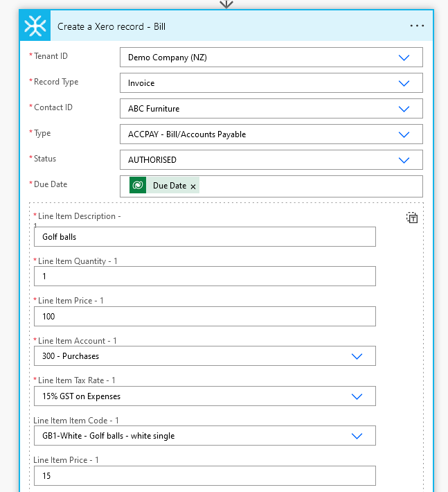Click the 'Status' field label
448x492 pixels.
[x=45, y=159]
